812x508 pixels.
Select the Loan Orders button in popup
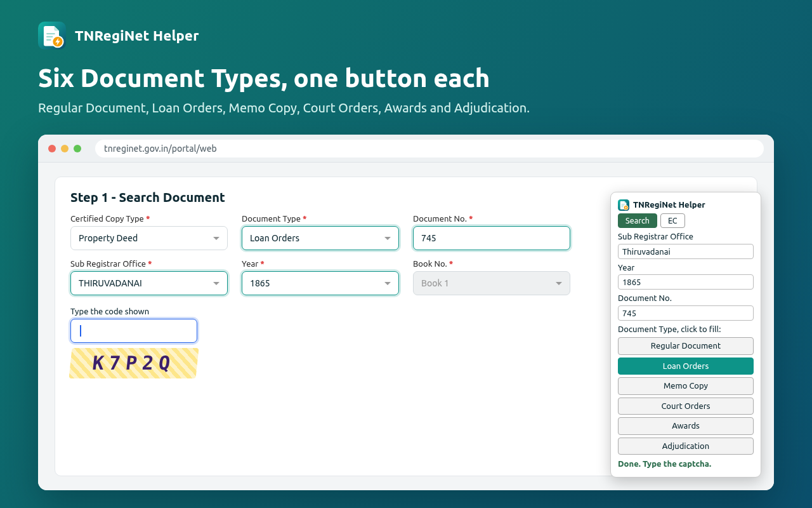click(x=686, y=366)
